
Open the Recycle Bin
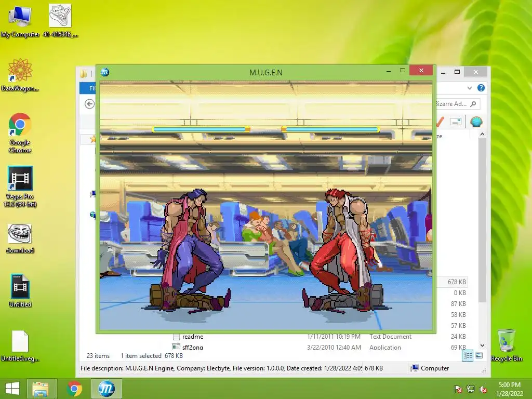pos(506,345)
